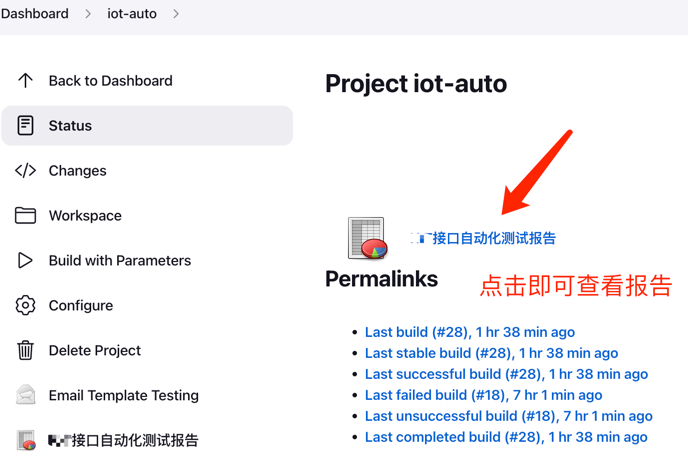Viewport: 688px width, 473px height.
Task: Click the Build with Parameters play icon
Action: (26, 260)
